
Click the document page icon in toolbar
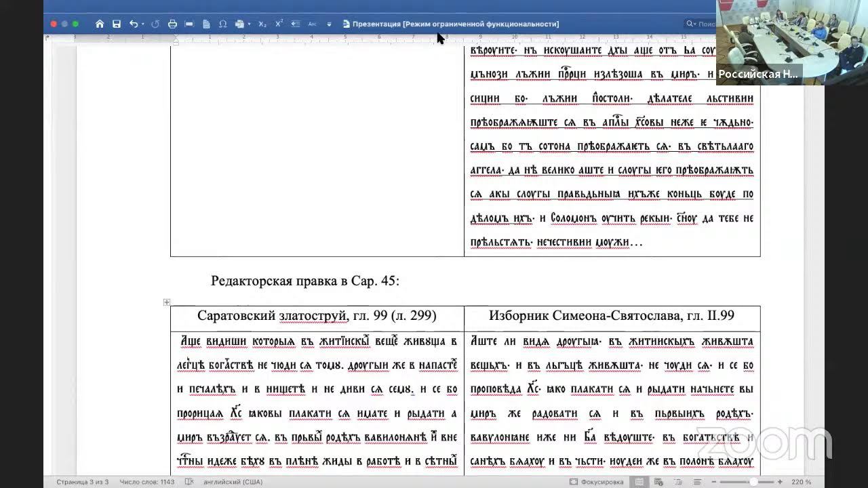(x=206, y=24)
